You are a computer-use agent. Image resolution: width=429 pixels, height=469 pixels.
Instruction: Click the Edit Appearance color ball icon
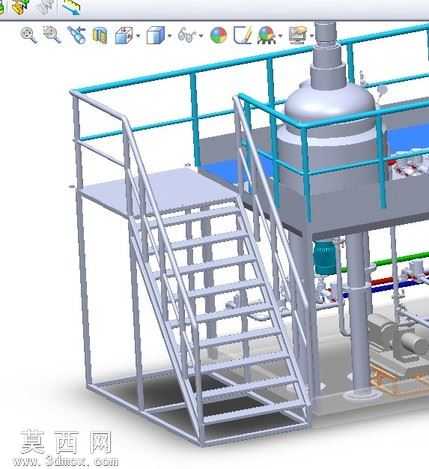coord(219,35)
